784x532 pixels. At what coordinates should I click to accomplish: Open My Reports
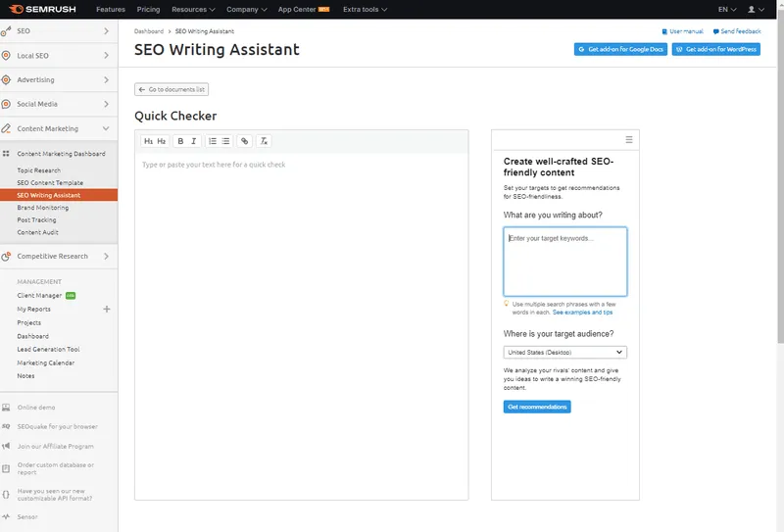33,309
